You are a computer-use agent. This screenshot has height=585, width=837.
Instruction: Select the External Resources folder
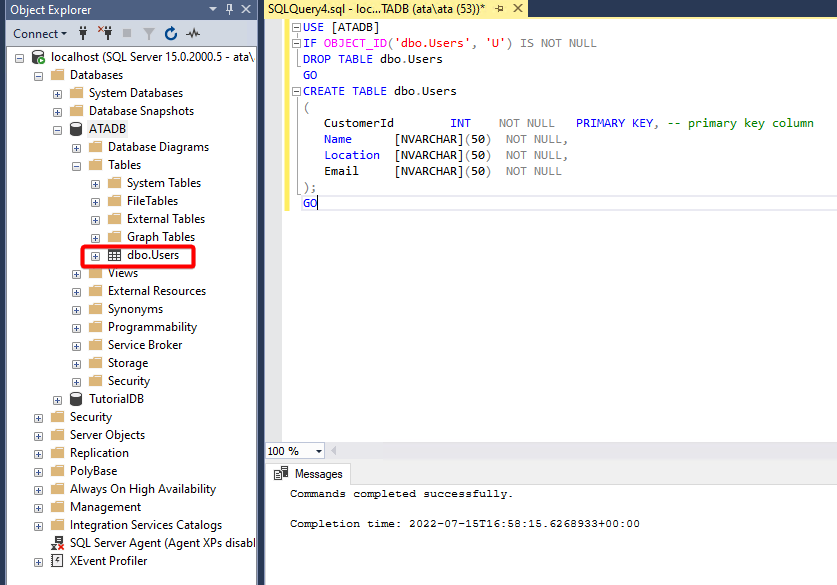coord(157,291)
